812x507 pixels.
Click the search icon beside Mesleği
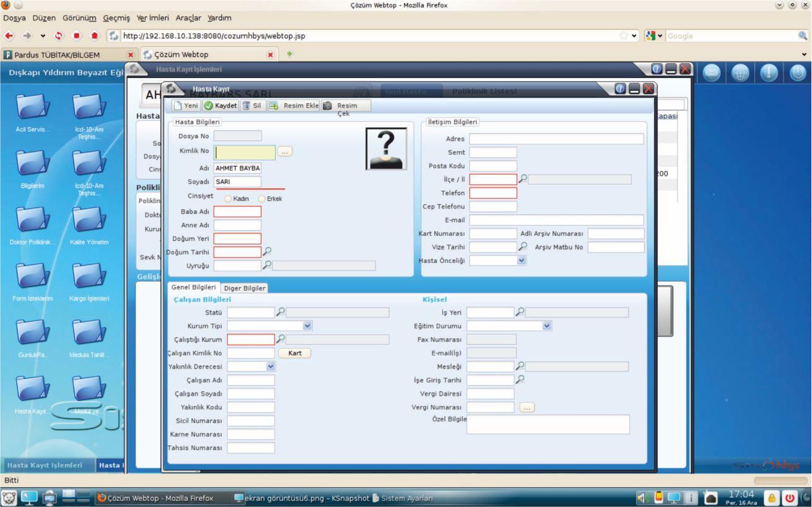click(520, 366)
